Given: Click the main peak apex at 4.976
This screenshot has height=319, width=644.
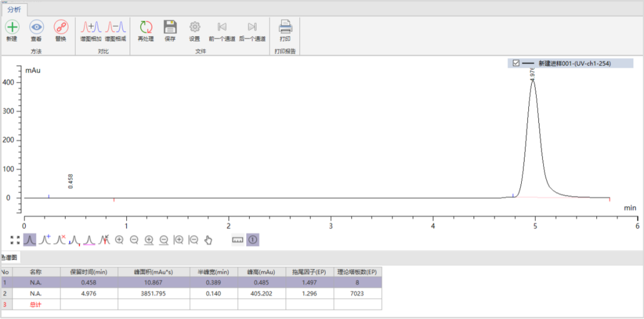Looking at the screenshot, I should pos(533,80).
